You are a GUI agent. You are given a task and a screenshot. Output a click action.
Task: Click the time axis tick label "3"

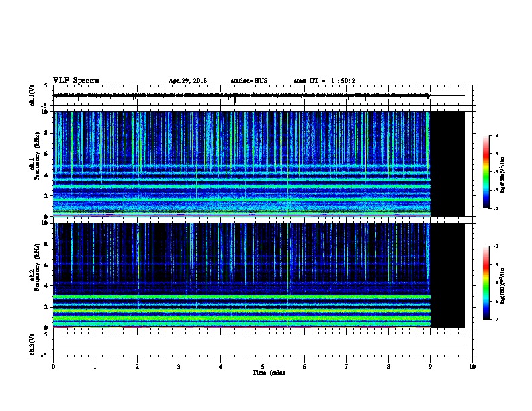pos(179,366)
